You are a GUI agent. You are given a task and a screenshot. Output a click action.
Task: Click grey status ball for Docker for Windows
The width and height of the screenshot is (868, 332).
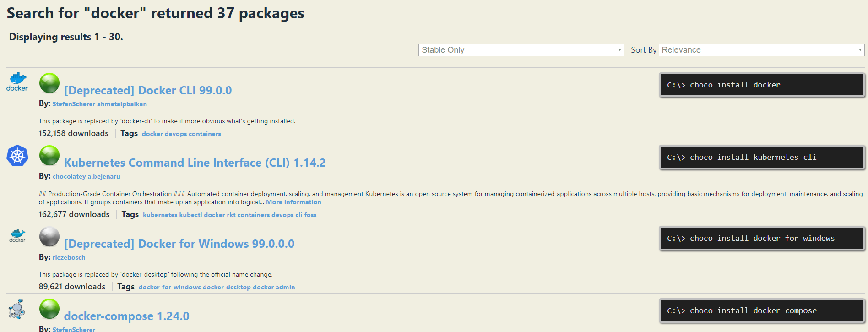coord(49,236)
